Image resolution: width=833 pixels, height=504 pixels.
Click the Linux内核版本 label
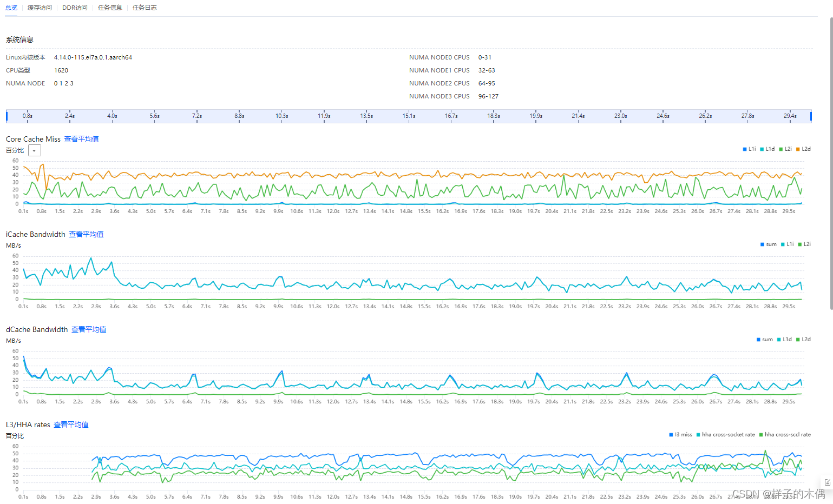(25, 57)
